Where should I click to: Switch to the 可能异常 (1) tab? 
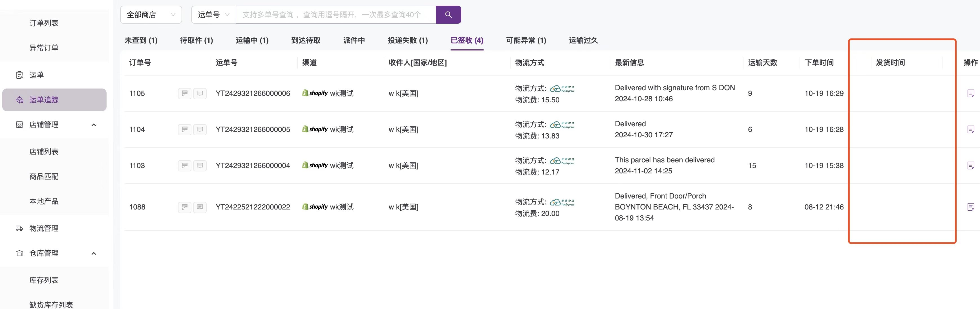tap(526, 40)
